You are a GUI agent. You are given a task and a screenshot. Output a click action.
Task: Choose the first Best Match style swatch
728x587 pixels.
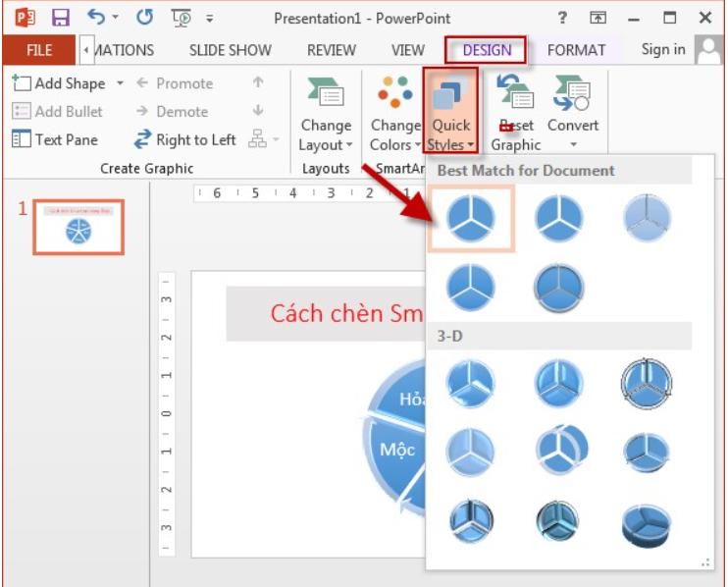point(471,217)
